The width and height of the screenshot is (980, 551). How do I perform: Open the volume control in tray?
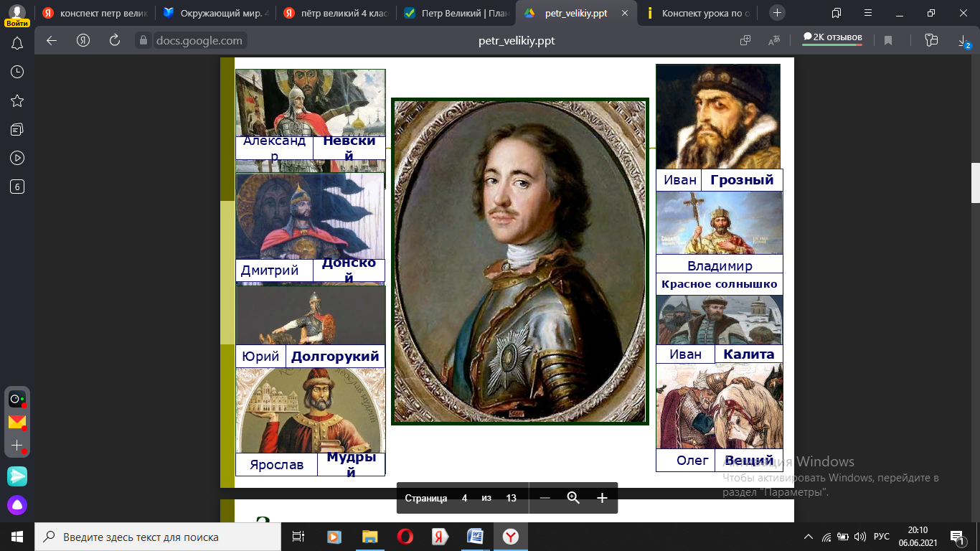860,537
